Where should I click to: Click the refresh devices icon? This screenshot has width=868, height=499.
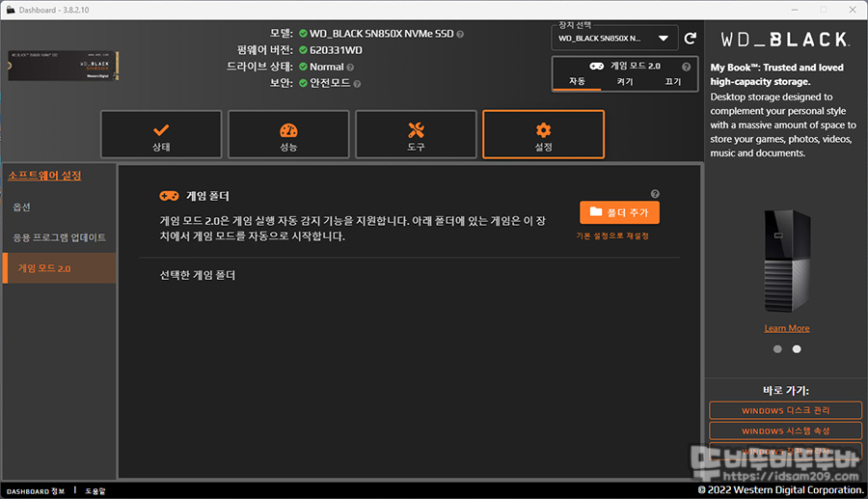click(691, 39)
